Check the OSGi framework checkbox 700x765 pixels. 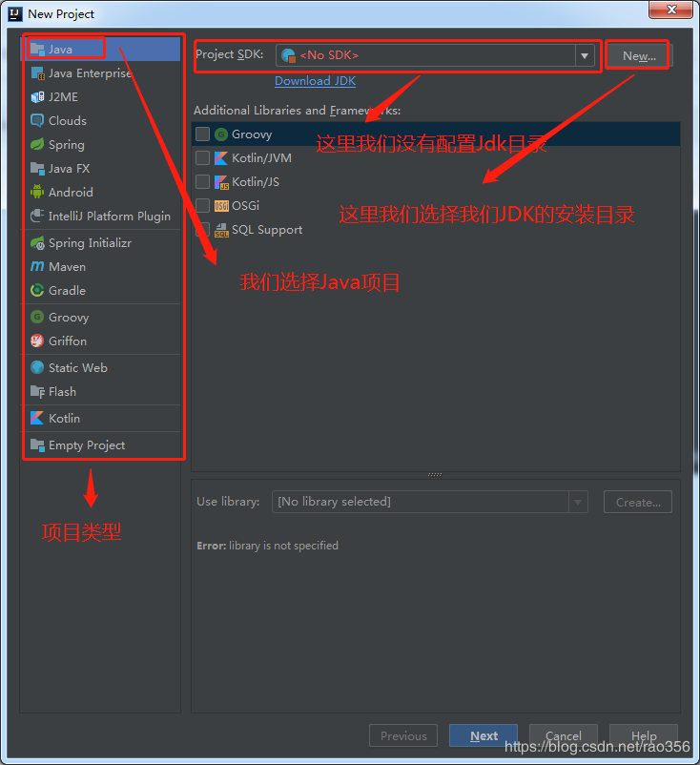coord(202,205)
